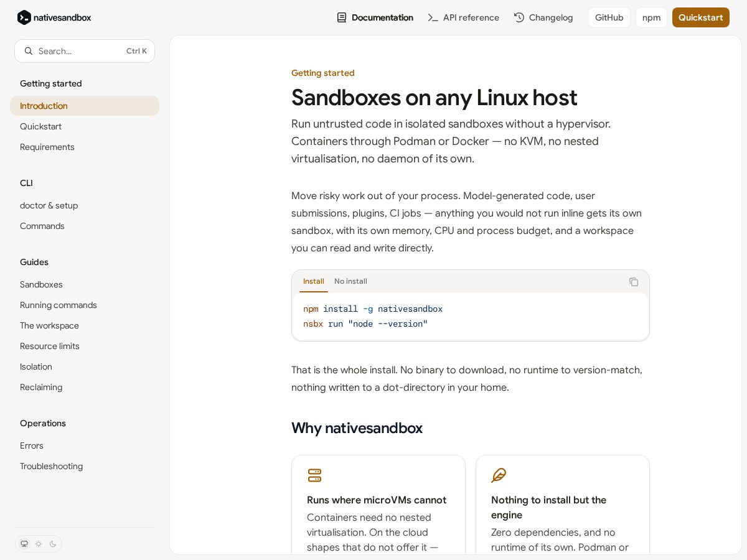Click the 'Getting started' sidebar section label
The image size is (747, 560).
coord(51,83)
